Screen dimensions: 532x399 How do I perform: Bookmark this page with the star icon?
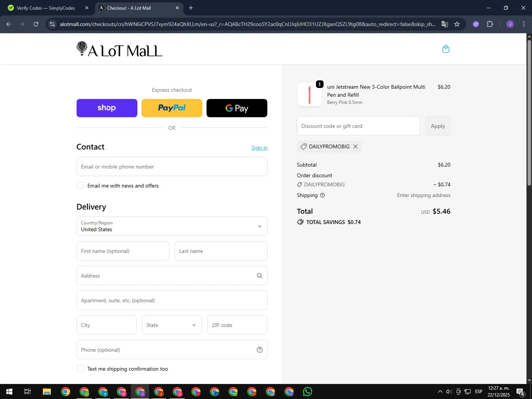(457, 24)
